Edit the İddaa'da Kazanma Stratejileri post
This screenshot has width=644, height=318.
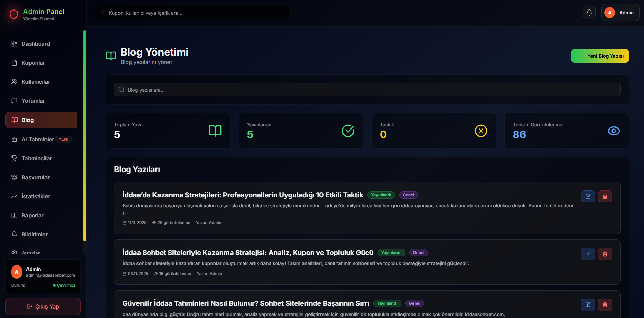pos(588,196)
